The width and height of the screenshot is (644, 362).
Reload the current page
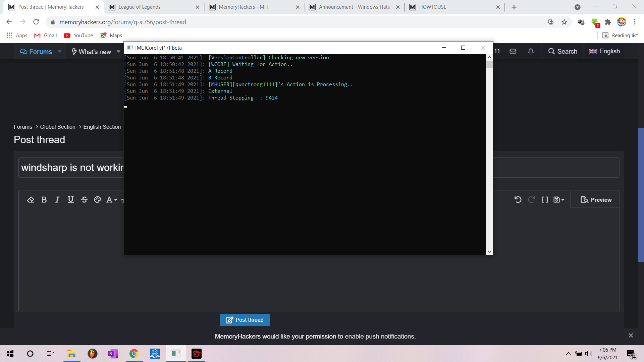[x=36, y=22]
